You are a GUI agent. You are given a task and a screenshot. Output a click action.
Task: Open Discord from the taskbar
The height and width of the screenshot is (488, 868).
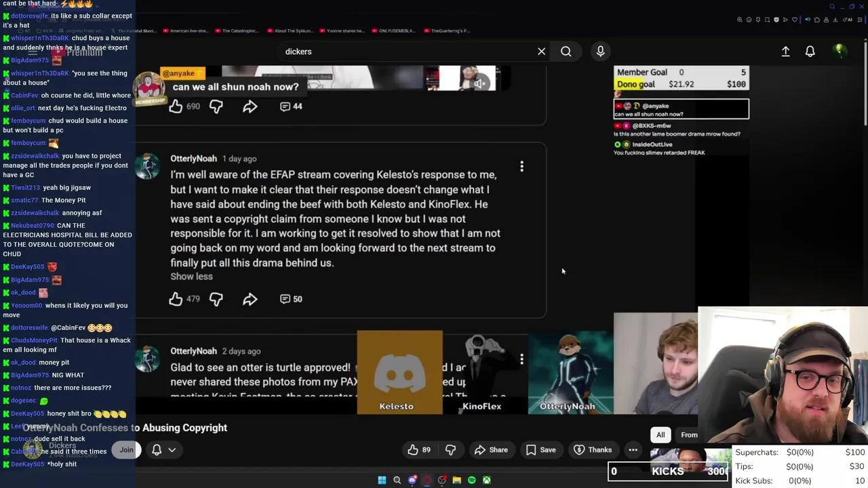pos(412,480)
